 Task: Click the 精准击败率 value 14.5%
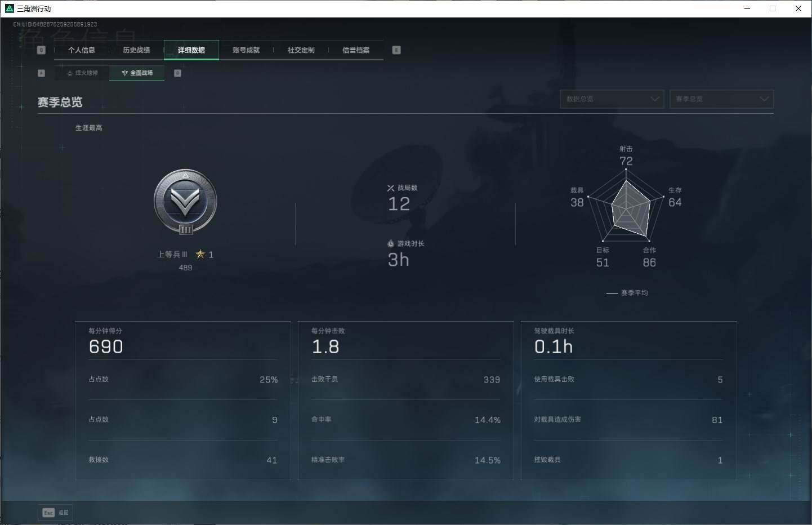point(488,460)
